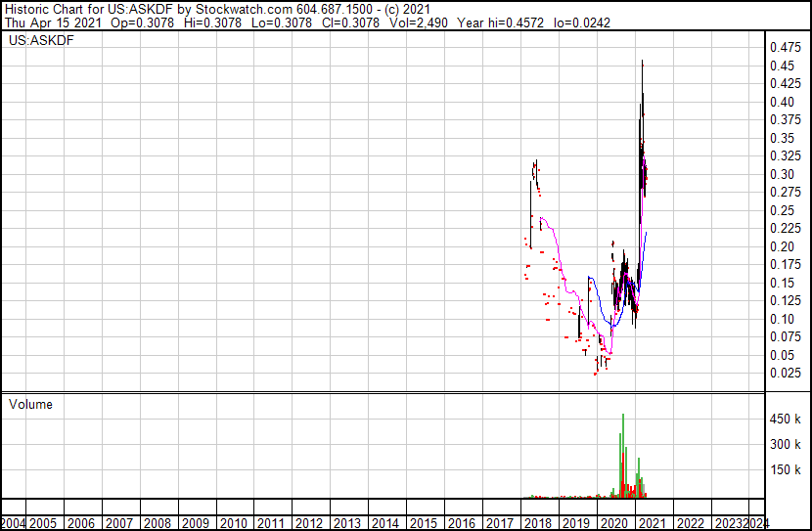Screen dimensions: 812x531
Task: Select the 0.025 price axis label
Action: 785,373
